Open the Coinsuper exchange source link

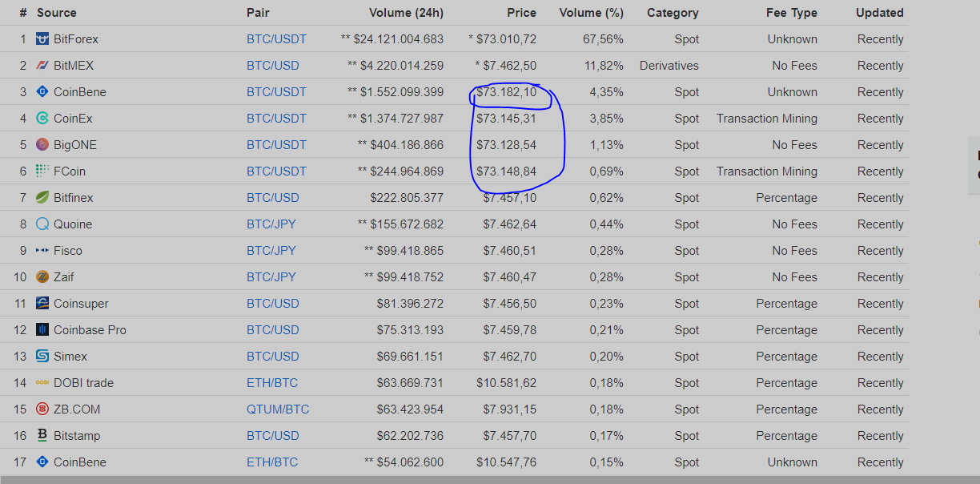click(x=81, y=304)
